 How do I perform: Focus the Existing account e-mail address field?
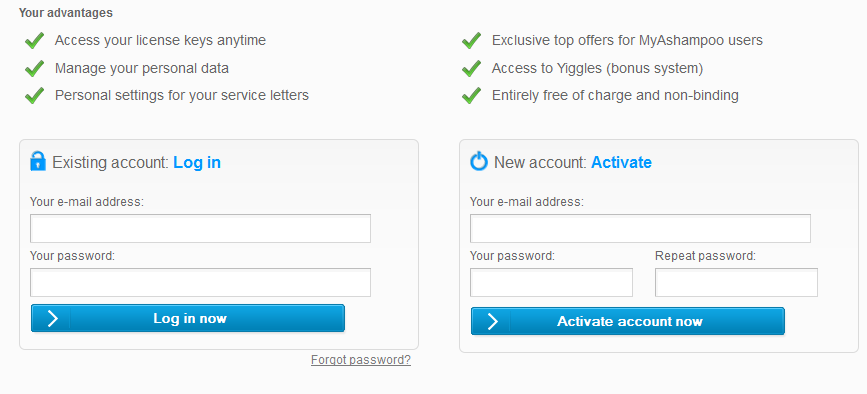tap(200, 228)
